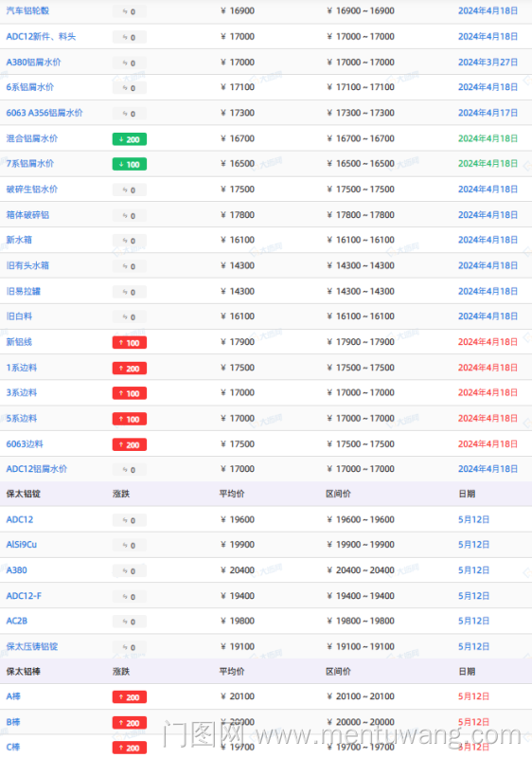The image size is (532, 758).
Task: Open the 旧易拉罐 price link
Action: [x=23, y=291]
